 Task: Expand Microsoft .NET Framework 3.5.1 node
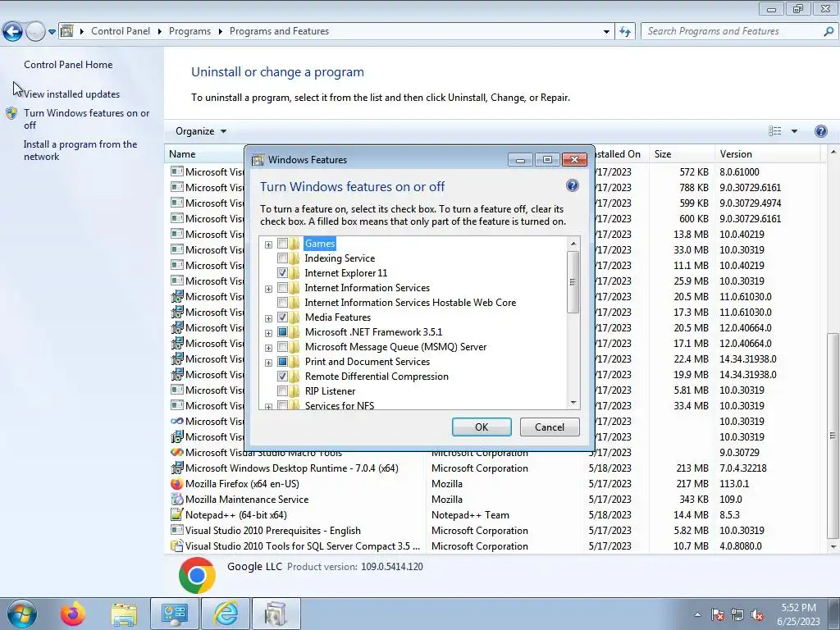click(x=268, y=333)
